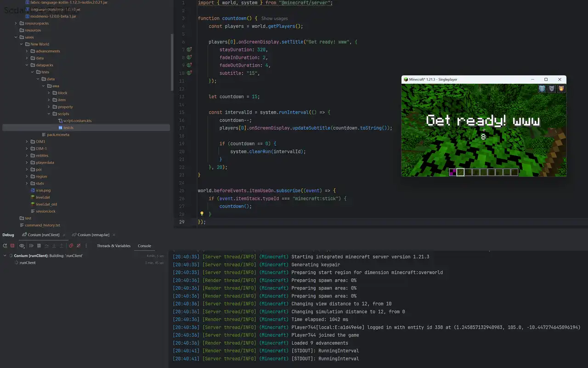Expand the region folder
This screenshot has height=368, width=588.
27,177
